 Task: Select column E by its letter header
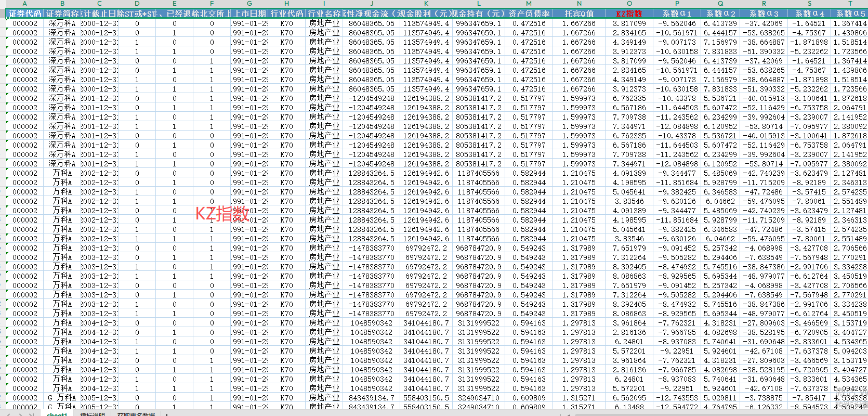click(175, 4)
